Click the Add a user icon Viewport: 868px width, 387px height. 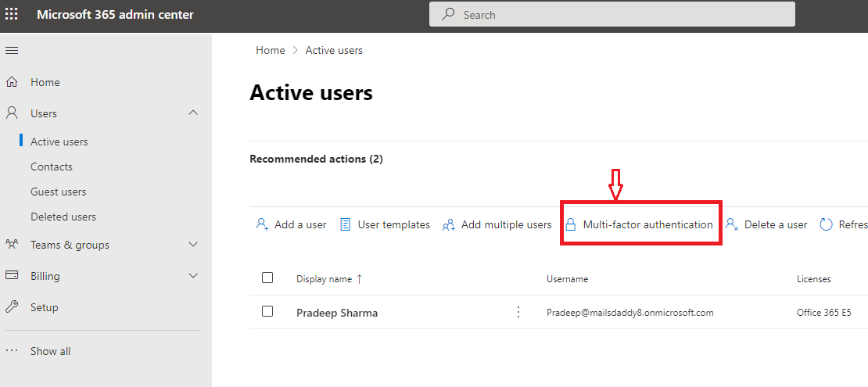[x=263, y=224]
